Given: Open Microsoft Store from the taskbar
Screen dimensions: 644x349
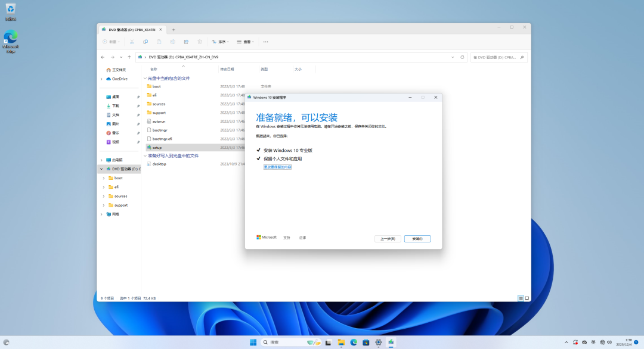Looking at the screenshot, I should 366,342.
